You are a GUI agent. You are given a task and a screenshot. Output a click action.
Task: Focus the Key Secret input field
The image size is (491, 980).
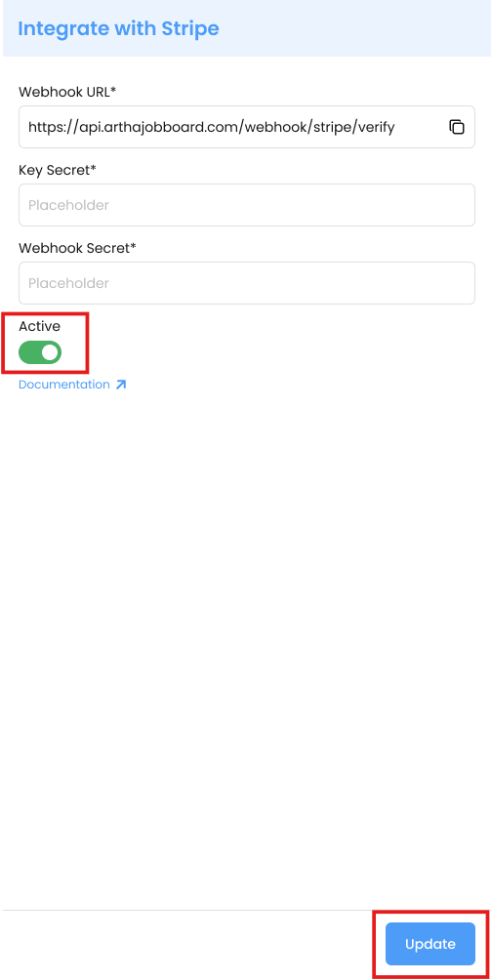(x=247, y=205)
